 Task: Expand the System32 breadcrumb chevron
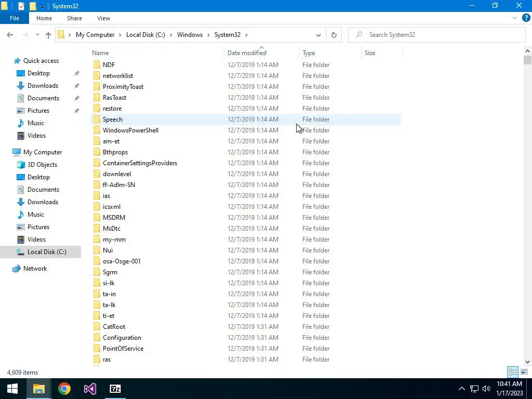tap(246, 35)
